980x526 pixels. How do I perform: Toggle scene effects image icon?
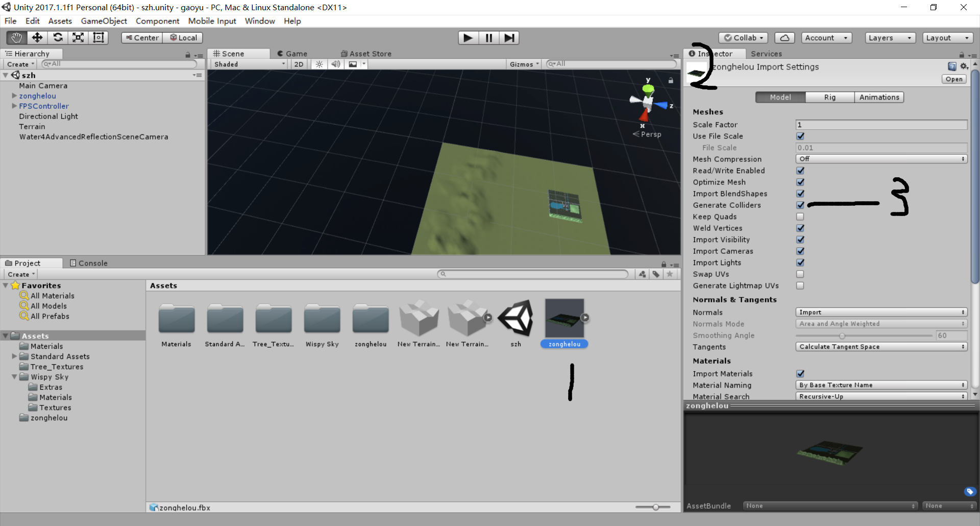(x=353, y=64)
